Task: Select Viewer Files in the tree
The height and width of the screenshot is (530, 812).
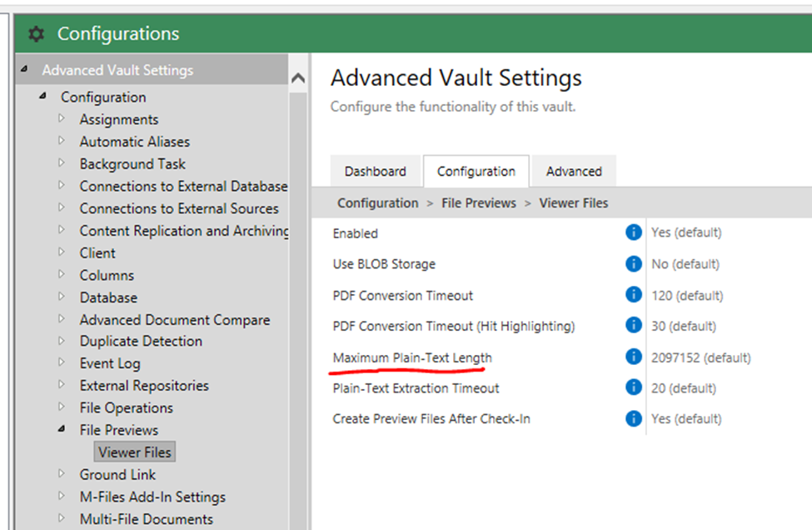Action: point(135,452)
